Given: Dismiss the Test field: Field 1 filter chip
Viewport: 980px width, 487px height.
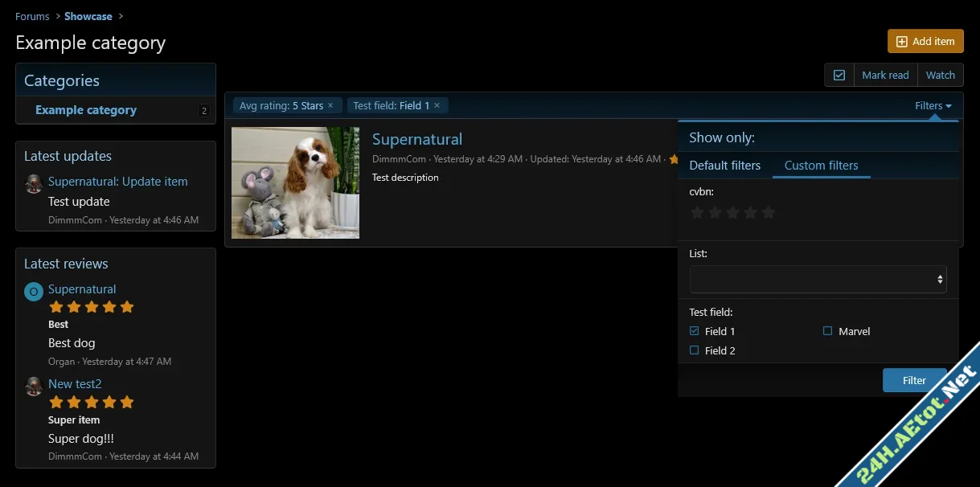Looking at the screenshot, I should [x=437, y=105].
